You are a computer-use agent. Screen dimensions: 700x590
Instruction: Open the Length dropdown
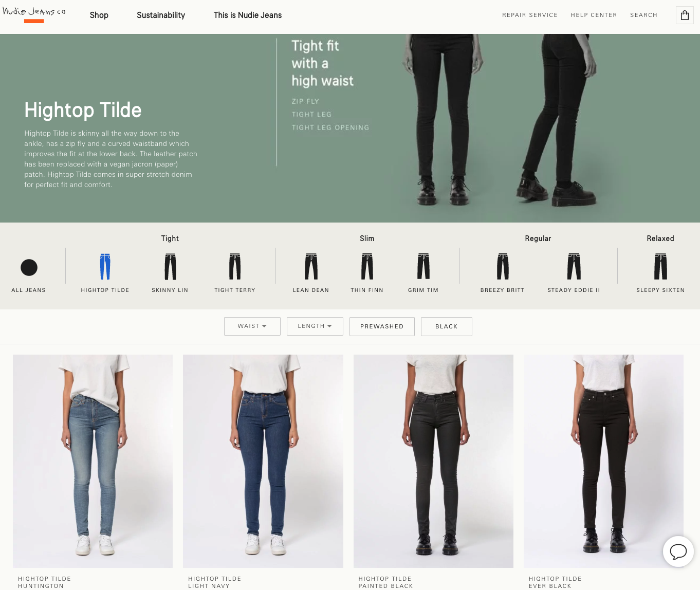[x=315, y=326]
